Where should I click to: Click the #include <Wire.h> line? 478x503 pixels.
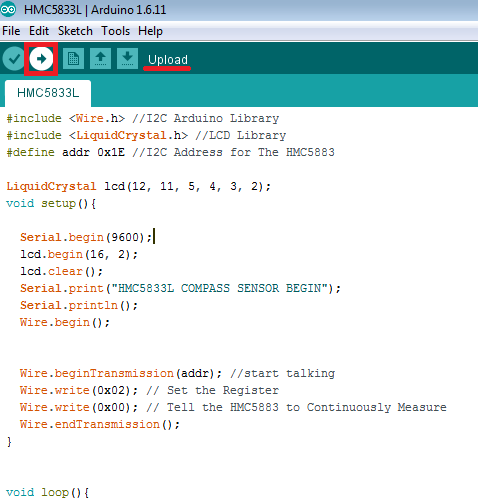[x=143, y=118]
